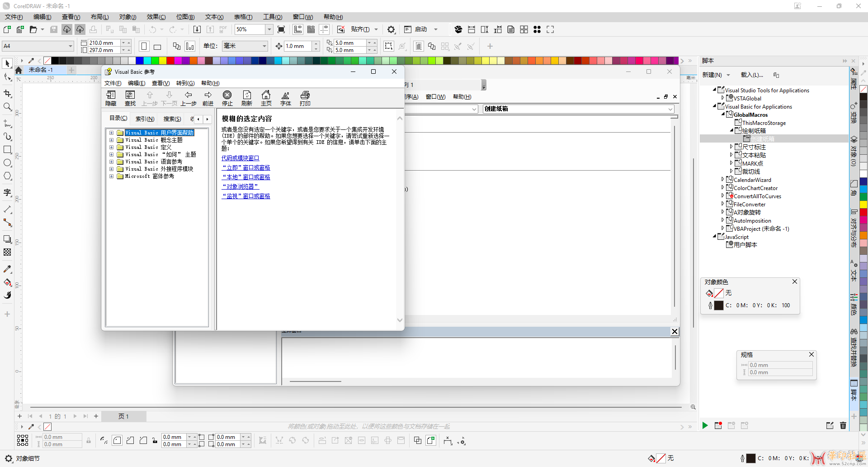Click the page width 210.0 mm field
The width and height of the screenshot is (868, 467).
pyautogui.click(x=104, y=43)
